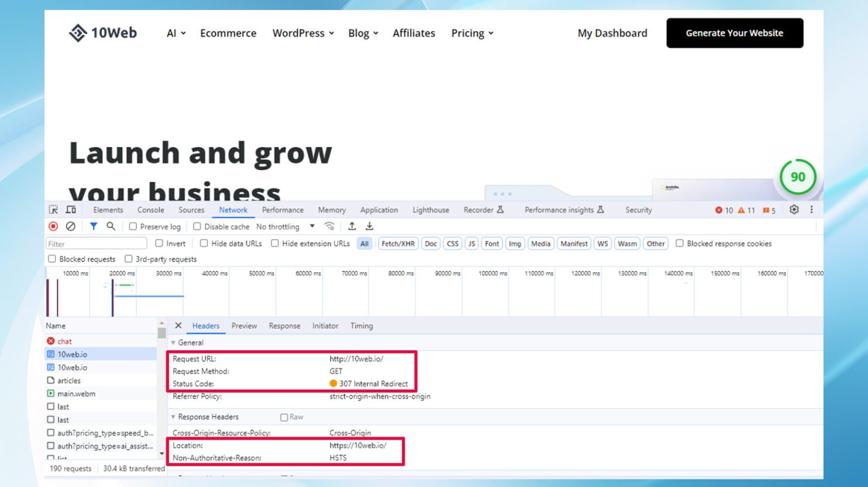
Task: Open DevTools settings gear icon
Action: (x=794, y=210)
